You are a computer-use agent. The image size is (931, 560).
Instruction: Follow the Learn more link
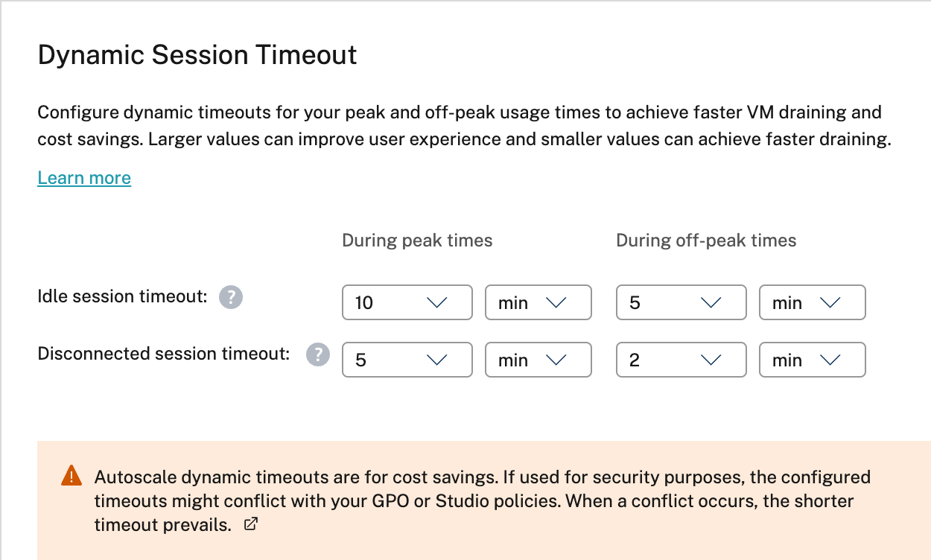[84, 178]
